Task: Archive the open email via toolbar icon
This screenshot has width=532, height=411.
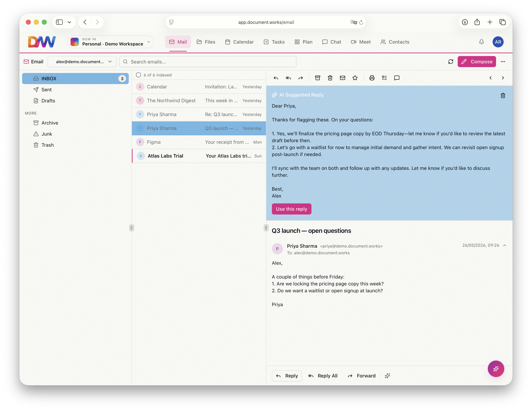Action: pyautogui.click(x=318, y=78)
